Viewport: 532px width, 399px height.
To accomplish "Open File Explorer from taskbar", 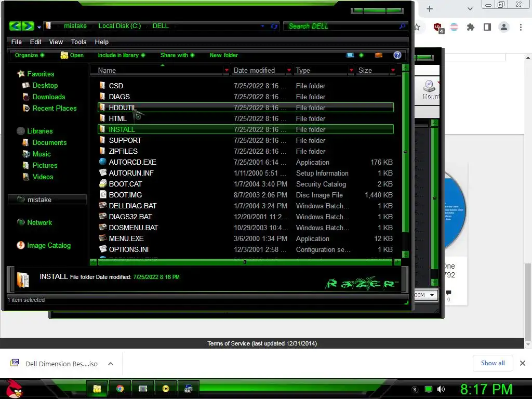I will pyautogui.click(x=97, y=389).
